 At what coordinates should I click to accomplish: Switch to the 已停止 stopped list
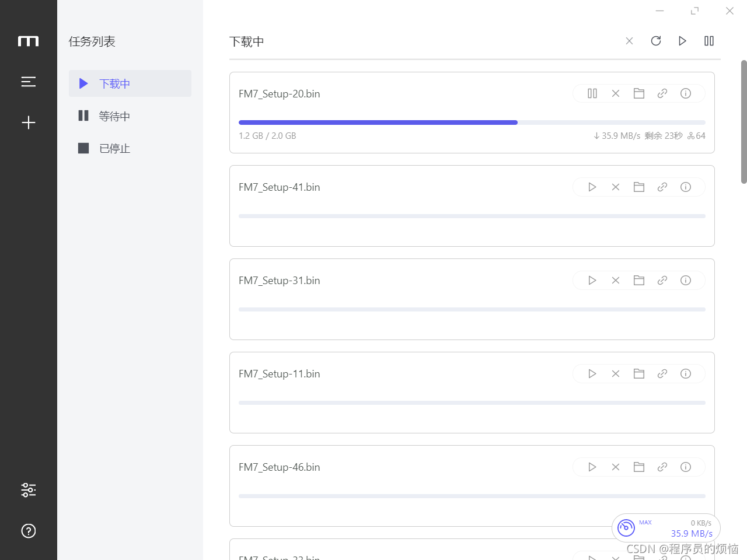(x=114, y=149)
